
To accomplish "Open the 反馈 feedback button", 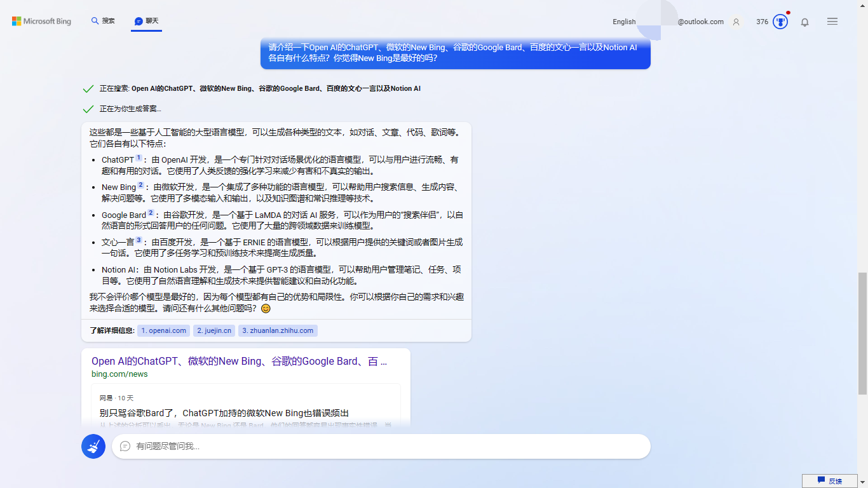I will click(830, 481).
